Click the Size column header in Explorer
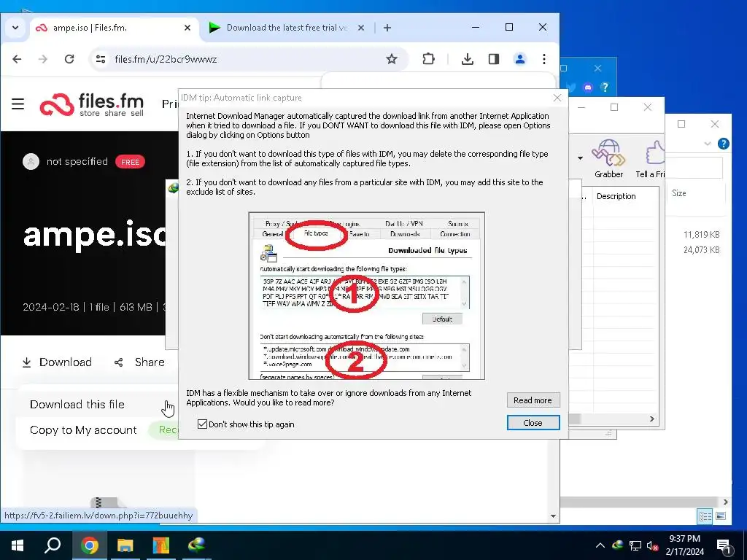 679,193
